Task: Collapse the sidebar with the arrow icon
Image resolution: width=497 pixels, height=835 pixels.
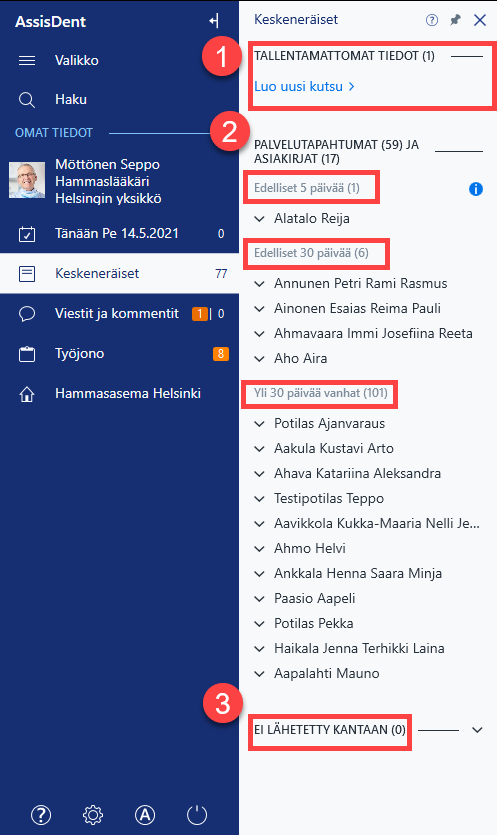Action: point(214,21)
